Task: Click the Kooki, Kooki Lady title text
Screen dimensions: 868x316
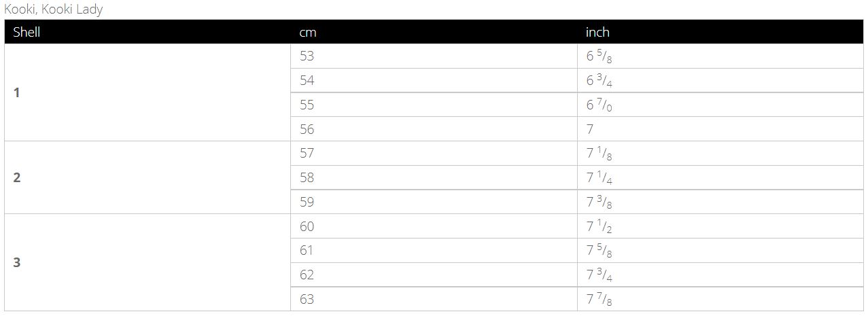Action: [x=54, y=10]
